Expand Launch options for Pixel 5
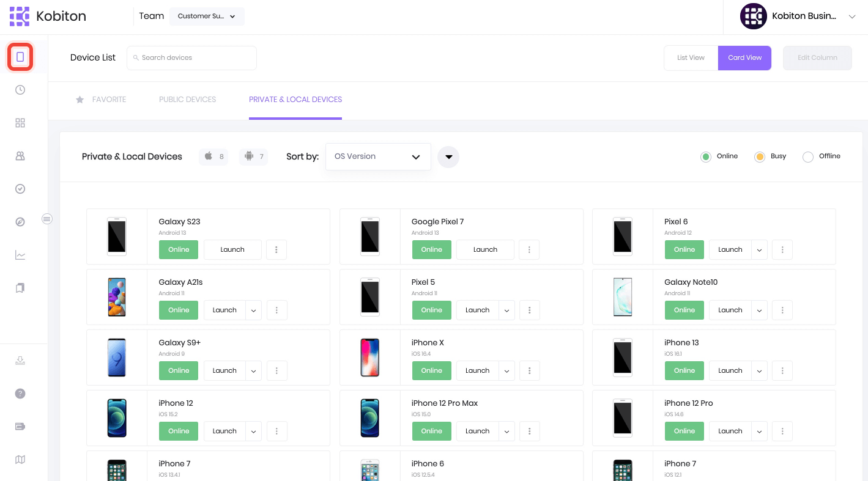Screen dimensions: 868x481 [x=506, y=310]
